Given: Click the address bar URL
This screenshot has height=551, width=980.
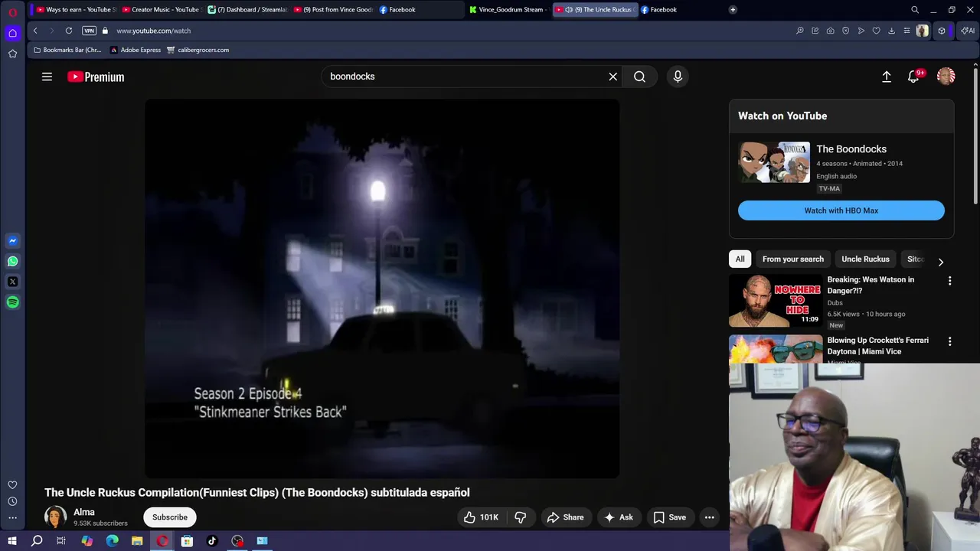Looking at the screenshot, I should coord(154,31).
